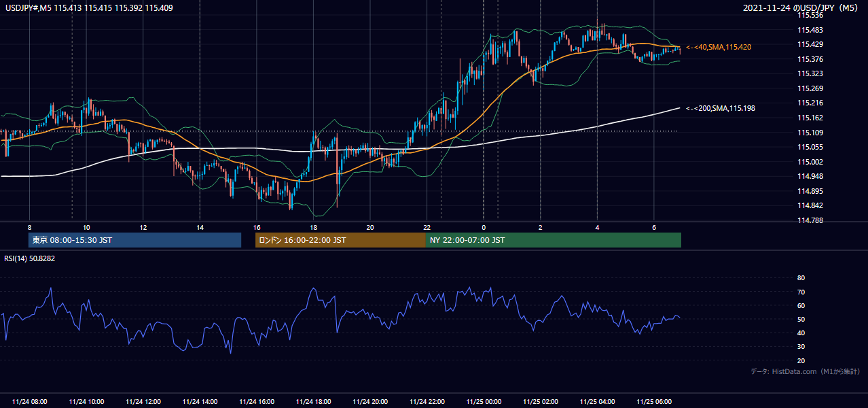868x408 pixels.
Task: Click price scale value 115.323
Action: coord(810,73)
